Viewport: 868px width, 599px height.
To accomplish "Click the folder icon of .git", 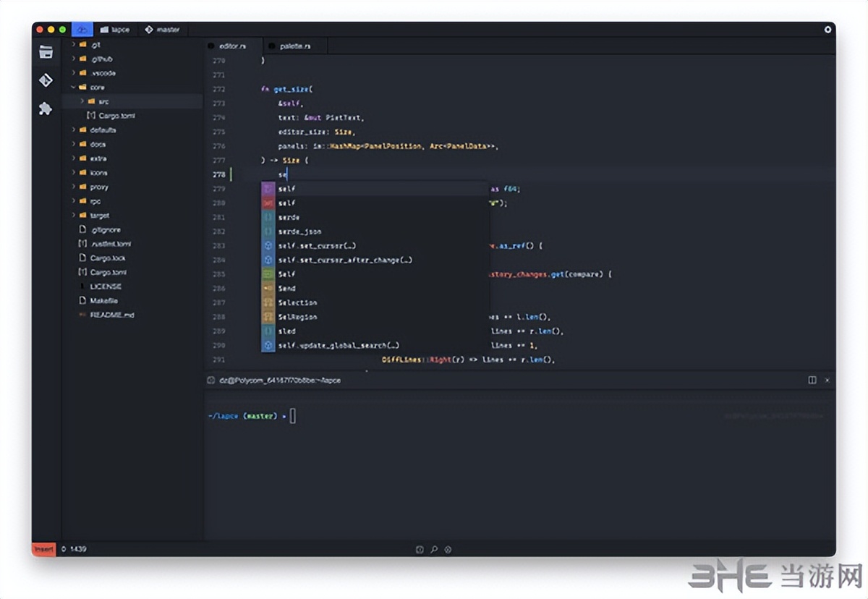I will [82, 45].
